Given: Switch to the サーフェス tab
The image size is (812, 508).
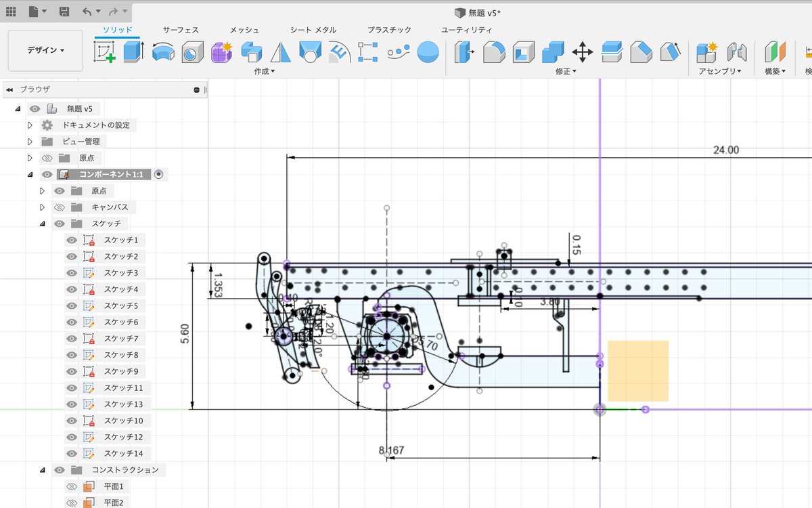Looking at the screenshot, I should 181,30.
